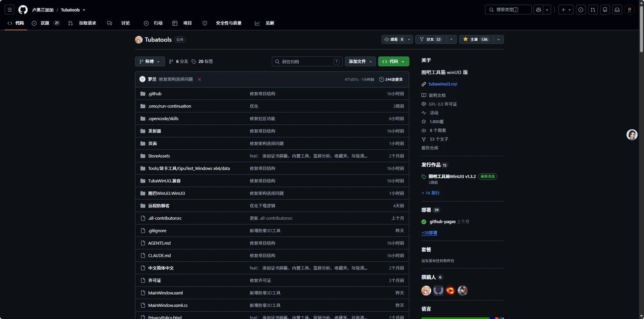The height and width of the screenshot is (319, 644).
Task: Expand the fork options dropdown arrow
Action: pyautogui.click(x=451, y=39)
